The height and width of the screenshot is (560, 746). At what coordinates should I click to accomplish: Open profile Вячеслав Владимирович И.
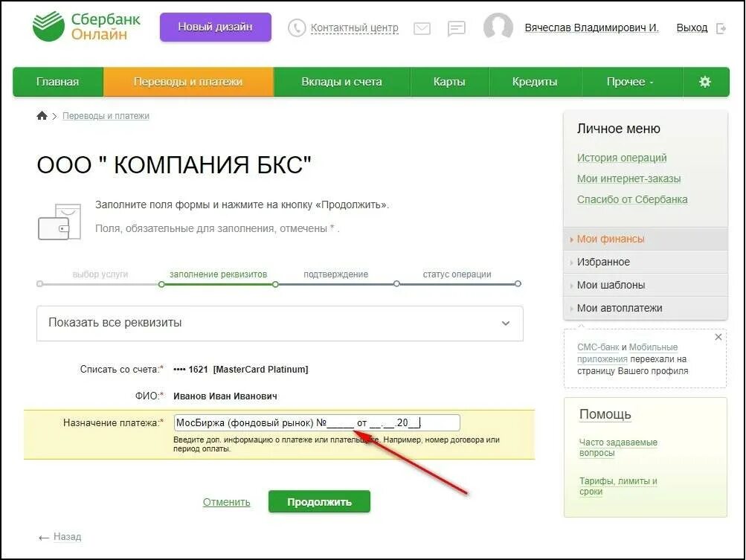tap(591, 28)
